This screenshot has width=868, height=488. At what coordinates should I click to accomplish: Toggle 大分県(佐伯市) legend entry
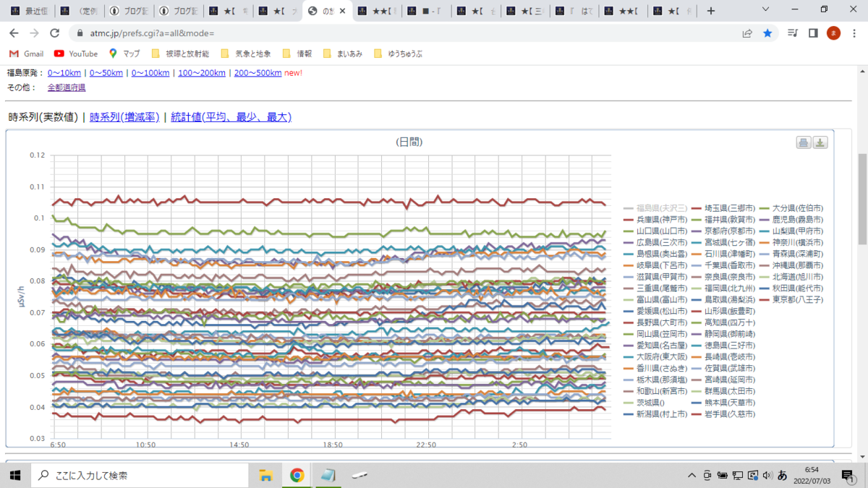click(792, 208)
